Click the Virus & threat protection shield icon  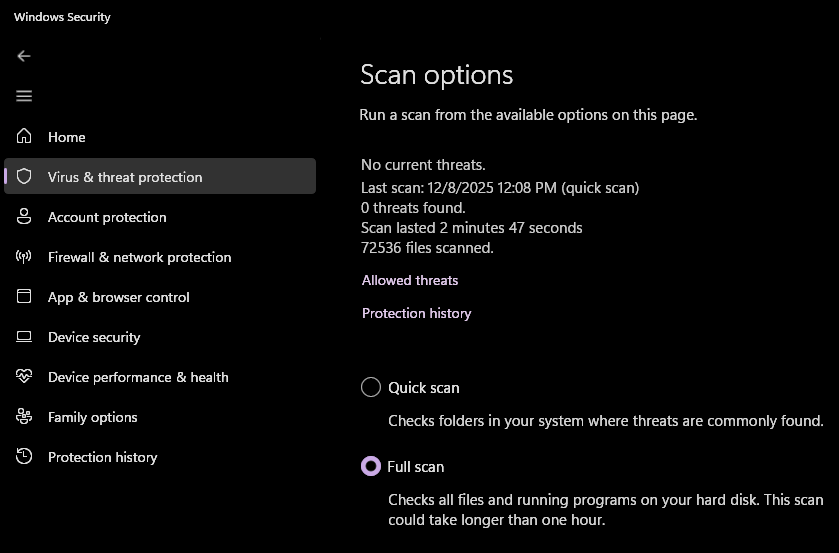[25, 177]
